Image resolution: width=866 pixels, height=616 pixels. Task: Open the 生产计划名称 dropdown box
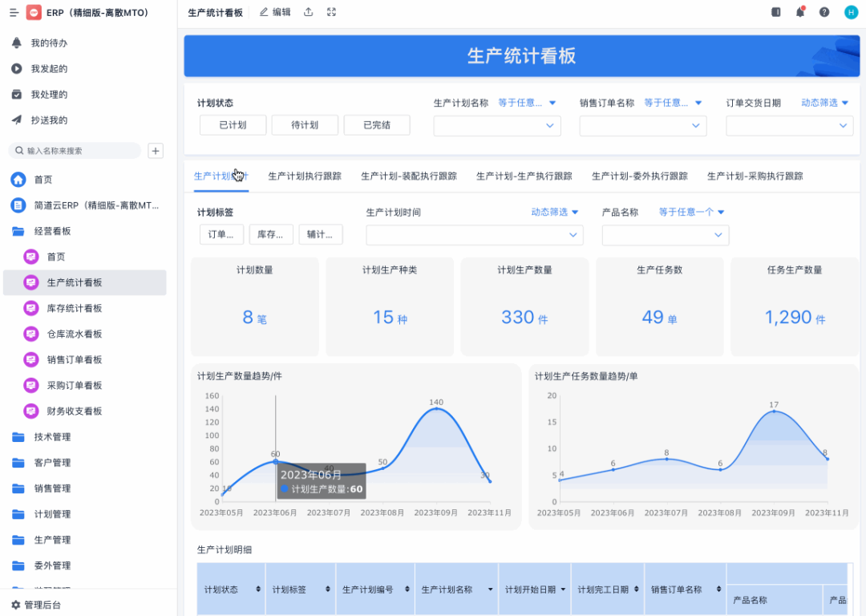[x=497, y=125]
